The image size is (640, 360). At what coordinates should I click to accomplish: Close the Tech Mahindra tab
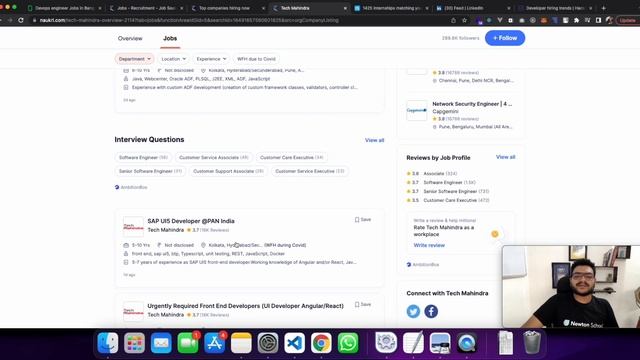click(x=345, y=8)
